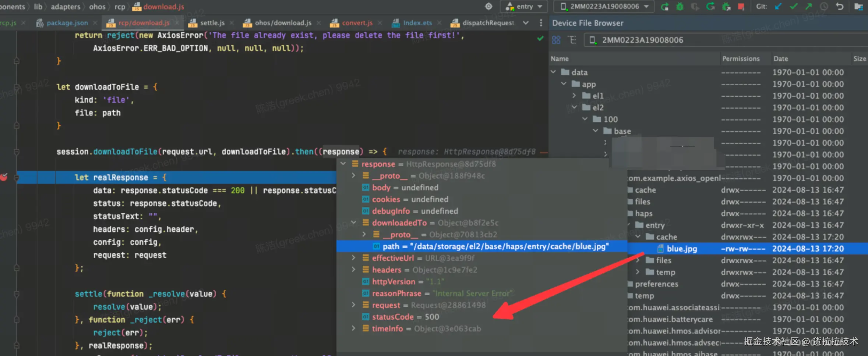Click the green inspection checkmark in the editor
The width and height of the screenshot is (868, 356).
pyautogui.click(x=540, y=38)
